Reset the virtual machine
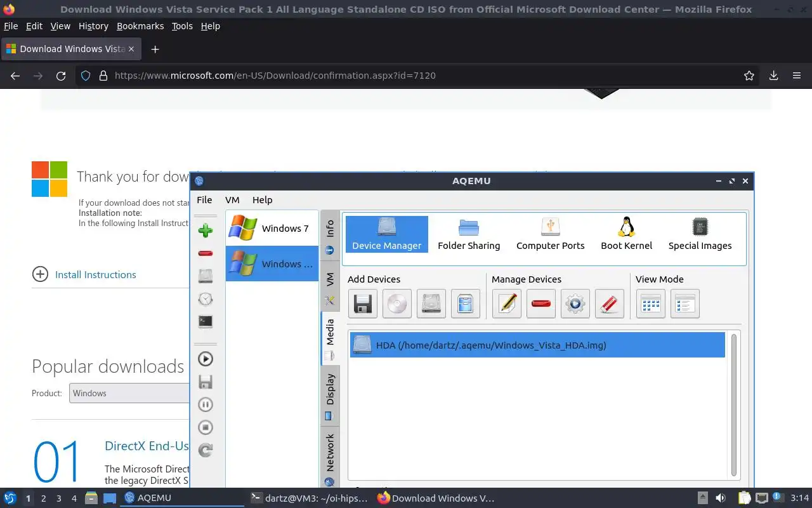 (205, 450)
